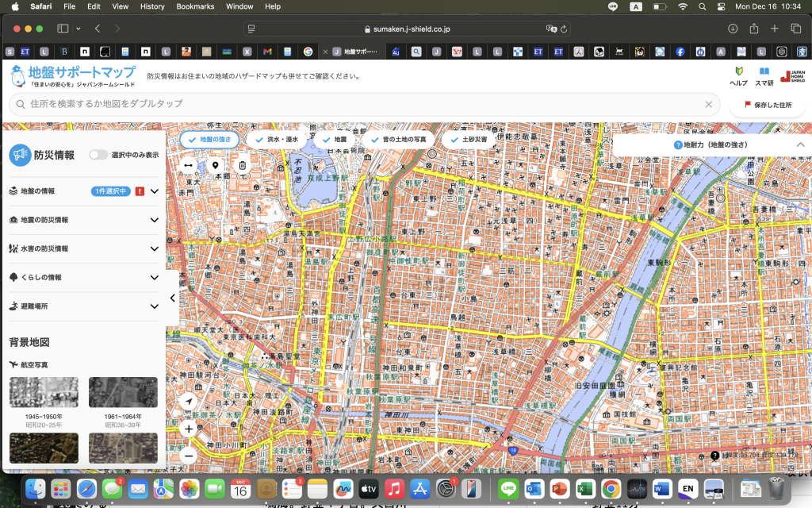Open the スマ研 book icon

pos(764,76)
